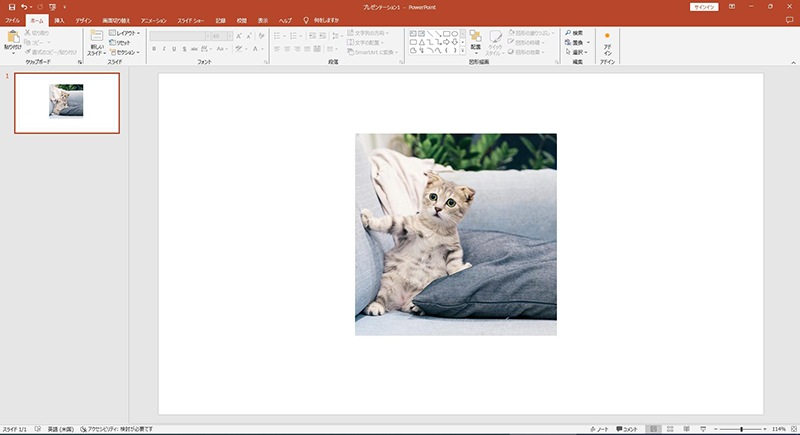The width and height of the screenshot is (800, 435).
Task: Open the Select (選択) dropdown in editing group
Action: 577,51
